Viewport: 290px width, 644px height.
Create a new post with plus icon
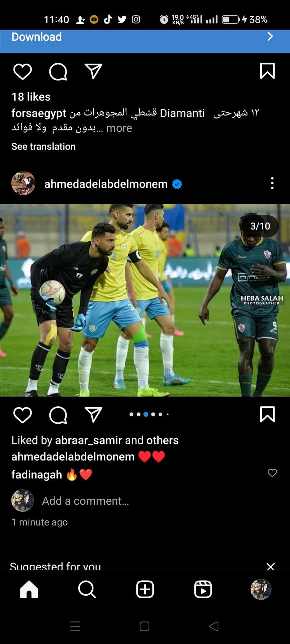point(145,589)
